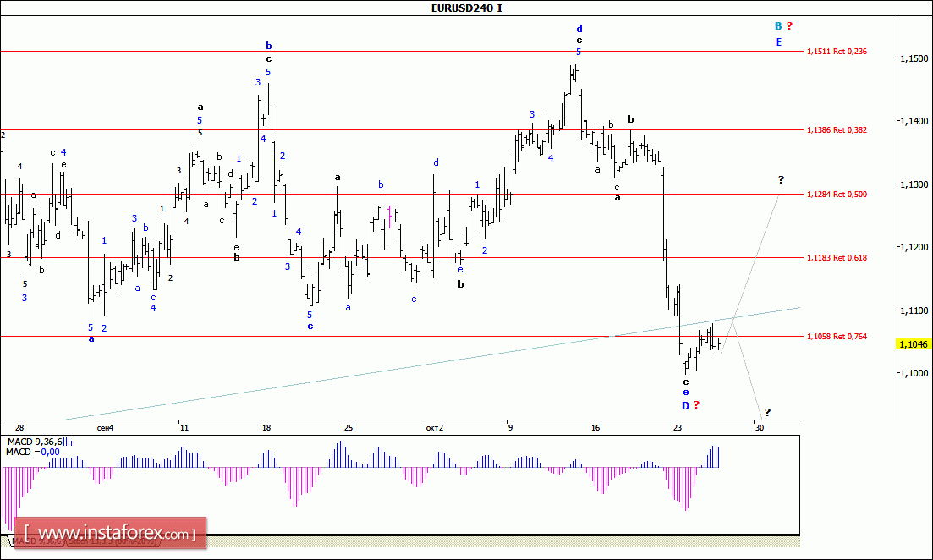Click the 18 date on time axis
This screenshot has height=560, width=933.
tap(266, 428)
